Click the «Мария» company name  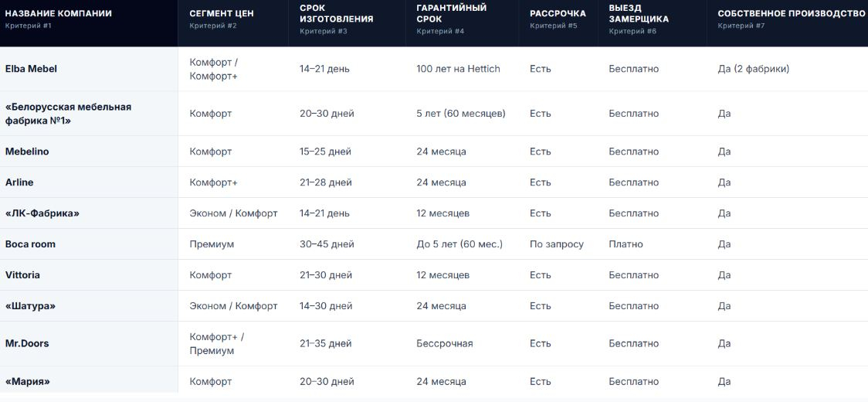[28, 381]
